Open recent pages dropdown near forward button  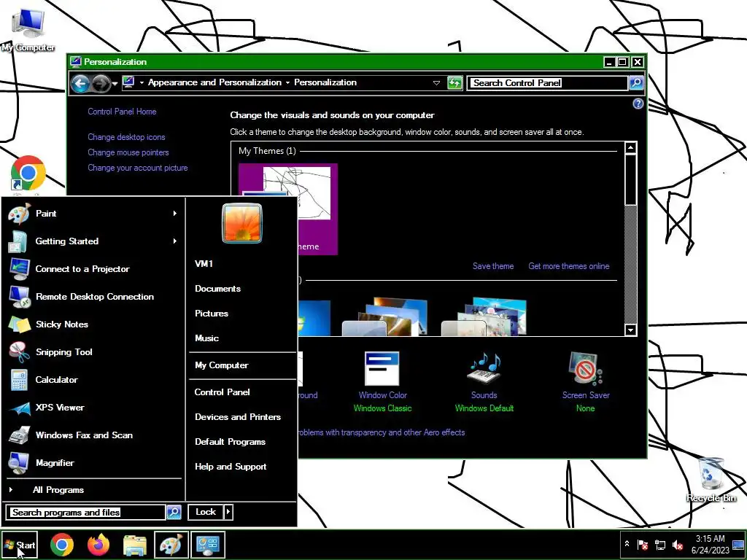click(x=115, y=84)
